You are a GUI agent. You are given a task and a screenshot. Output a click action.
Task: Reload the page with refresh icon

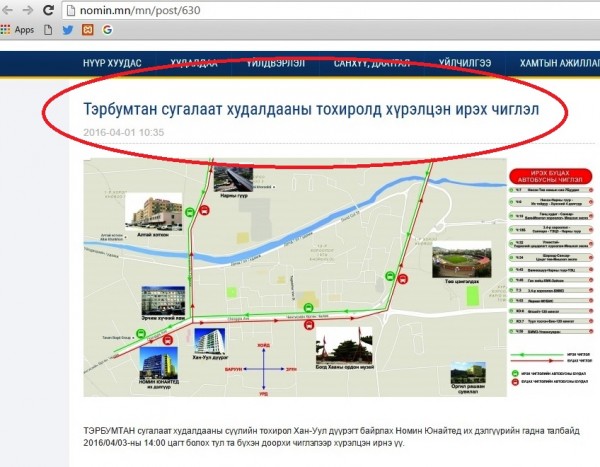click(48, 10)
